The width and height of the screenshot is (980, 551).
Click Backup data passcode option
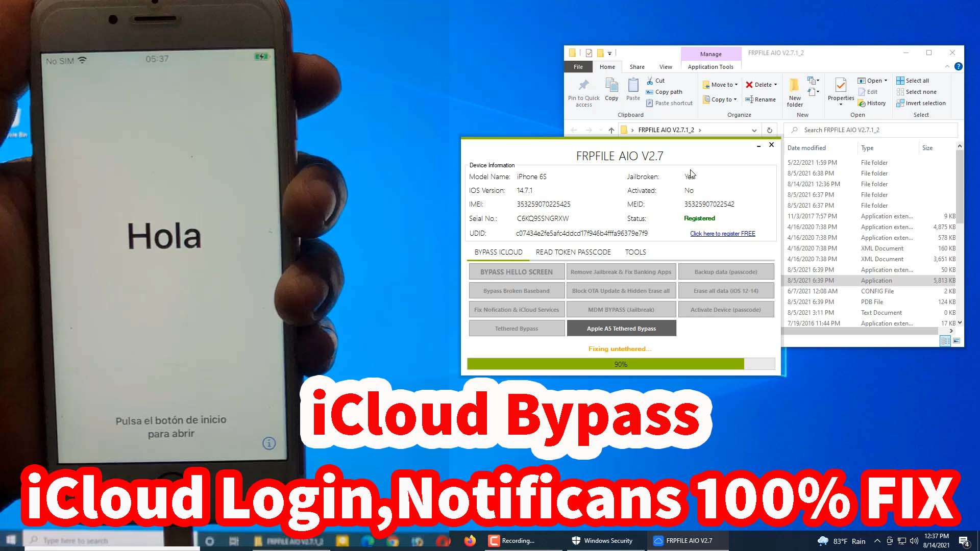[x=726, y=271]
